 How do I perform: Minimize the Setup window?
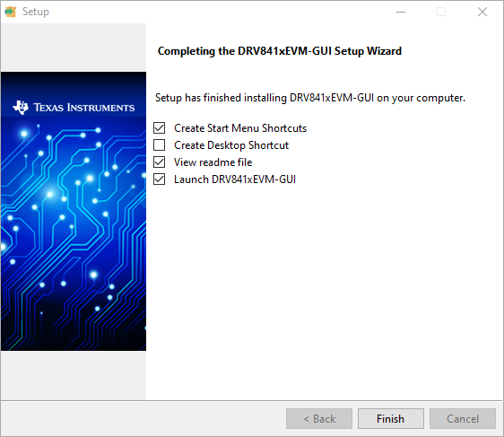pos(401,12)
